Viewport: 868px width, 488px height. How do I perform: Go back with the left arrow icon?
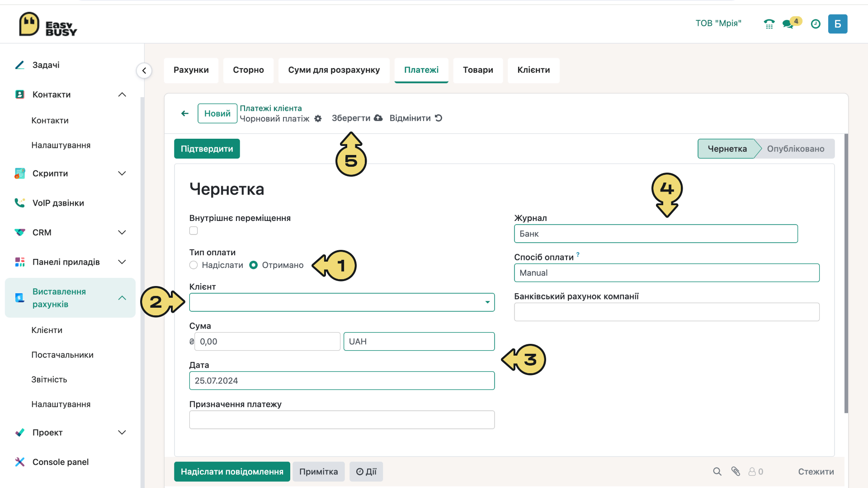point(185,113)
